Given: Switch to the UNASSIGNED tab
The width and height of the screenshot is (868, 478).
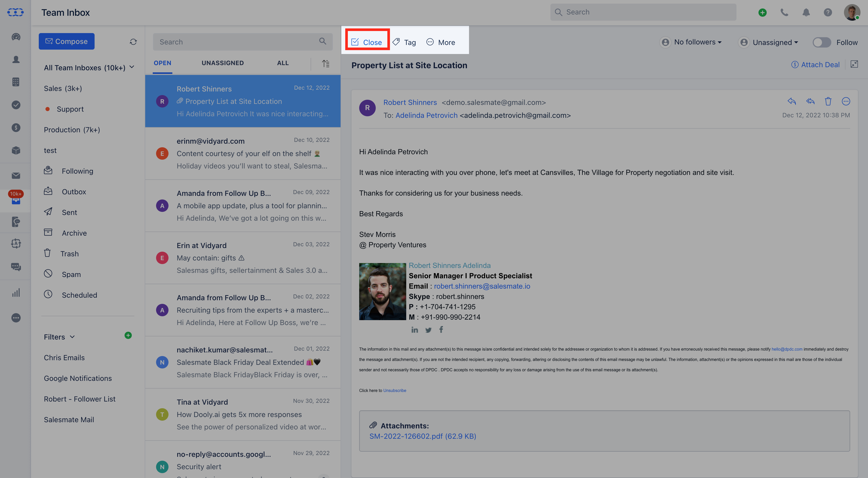Looking at the screenshot, I should pyautogui.click(x=223, y=63).
